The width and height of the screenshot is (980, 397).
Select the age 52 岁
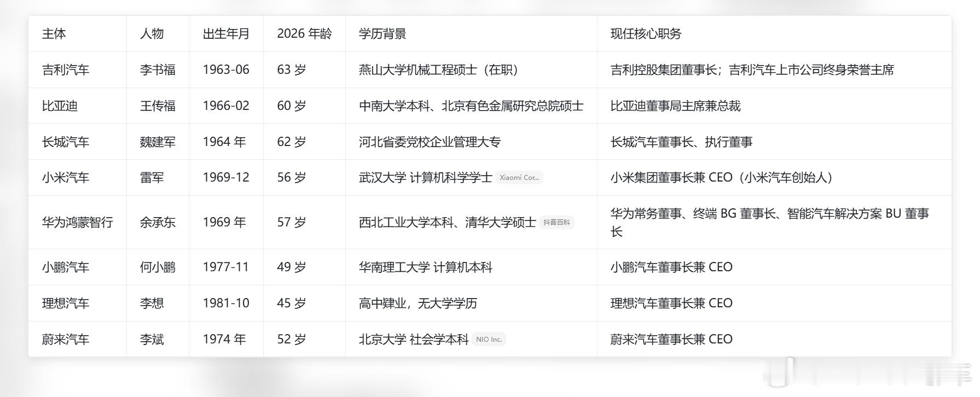[292, 340]
